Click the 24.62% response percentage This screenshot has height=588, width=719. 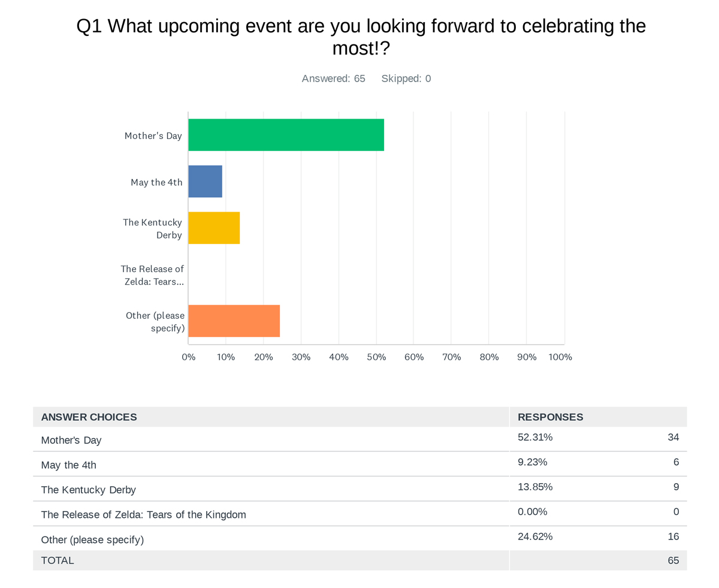click(534, 536)
